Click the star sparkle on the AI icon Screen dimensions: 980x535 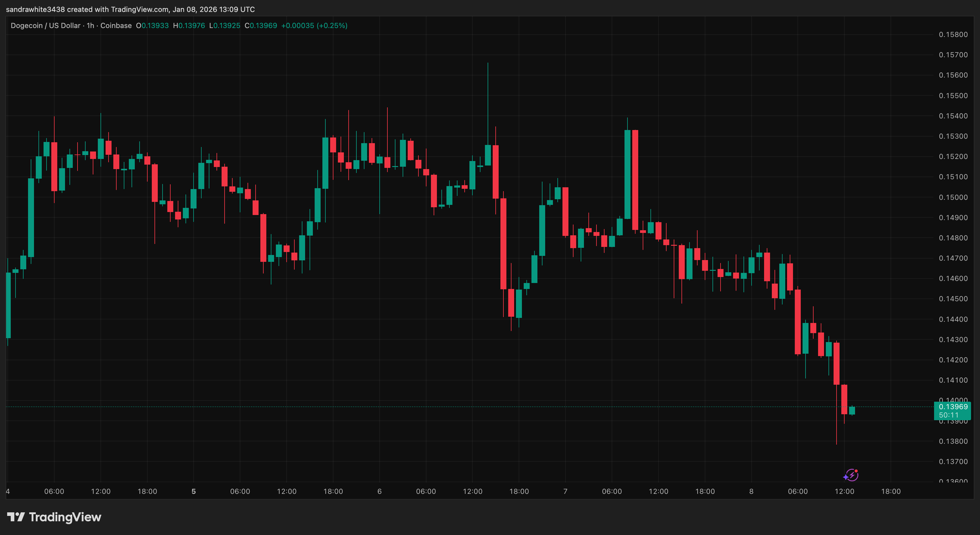pos(846,477)
